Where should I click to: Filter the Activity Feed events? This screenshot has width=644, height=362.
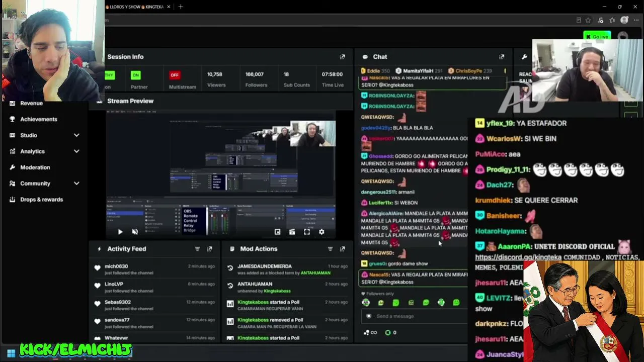pyautogui.click(x=197, y=249)
